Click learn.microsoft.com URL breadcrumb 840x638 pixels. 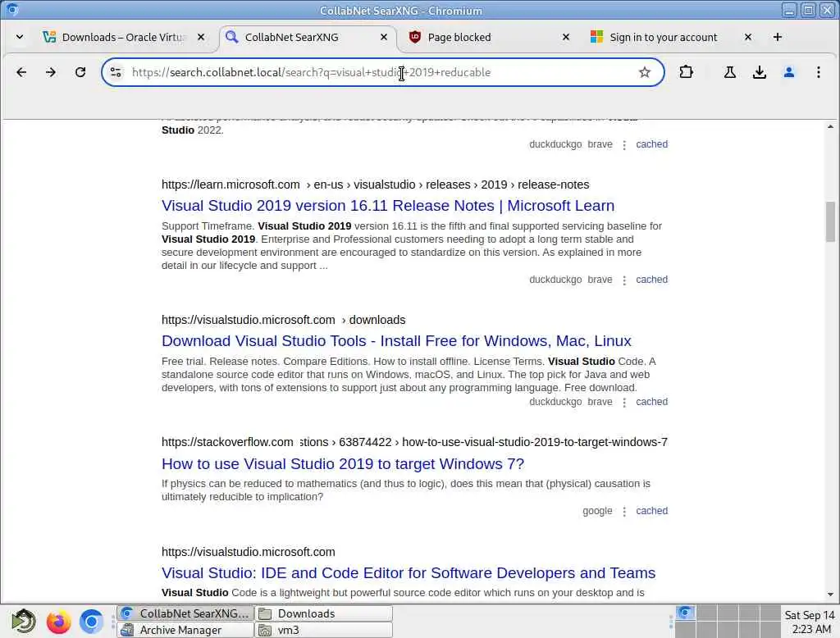(x=375, y=185)
